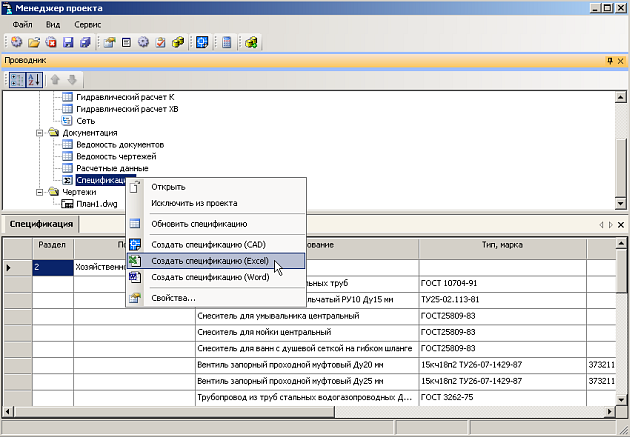Save project with the floppy disk icon

point(68,42)
